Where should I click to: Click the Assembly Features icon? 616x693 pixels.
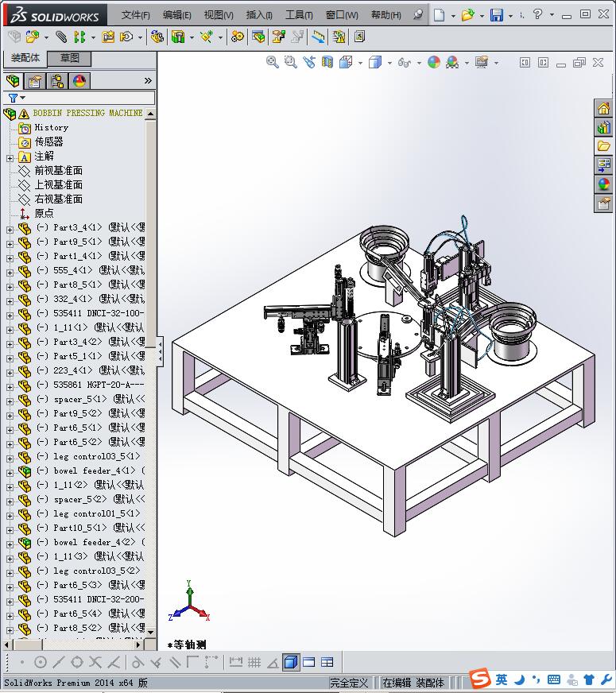178,37
